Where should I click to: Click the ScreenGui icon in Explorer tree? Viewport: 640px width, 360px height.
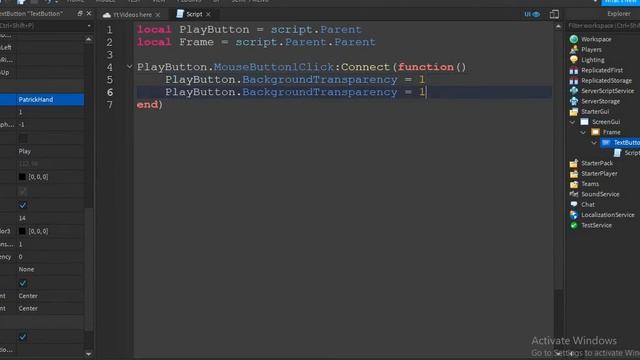tap(584, 122)
